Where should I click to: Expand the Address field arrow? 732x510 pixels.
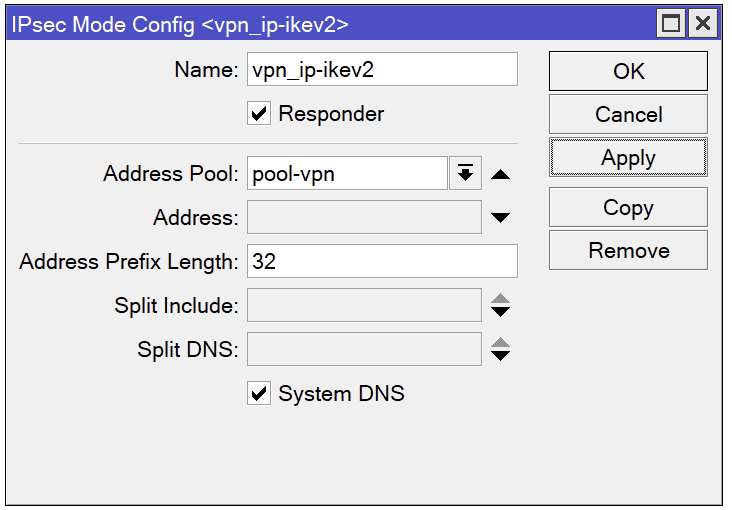tap(500, 218)
